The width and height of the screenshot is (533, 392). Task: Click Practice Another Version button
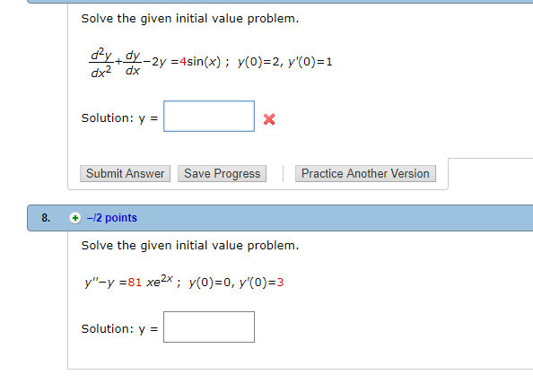(x=365, y=174)
